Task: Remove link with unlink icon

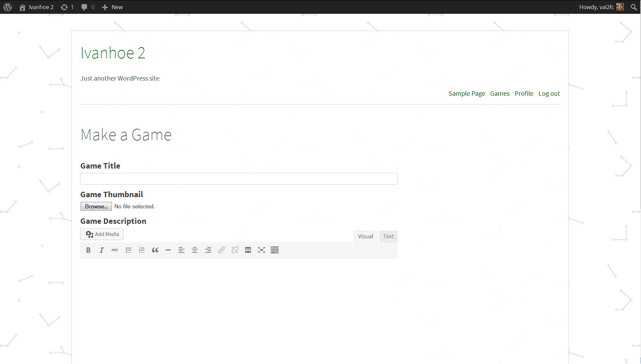Action: coord(235,250)
